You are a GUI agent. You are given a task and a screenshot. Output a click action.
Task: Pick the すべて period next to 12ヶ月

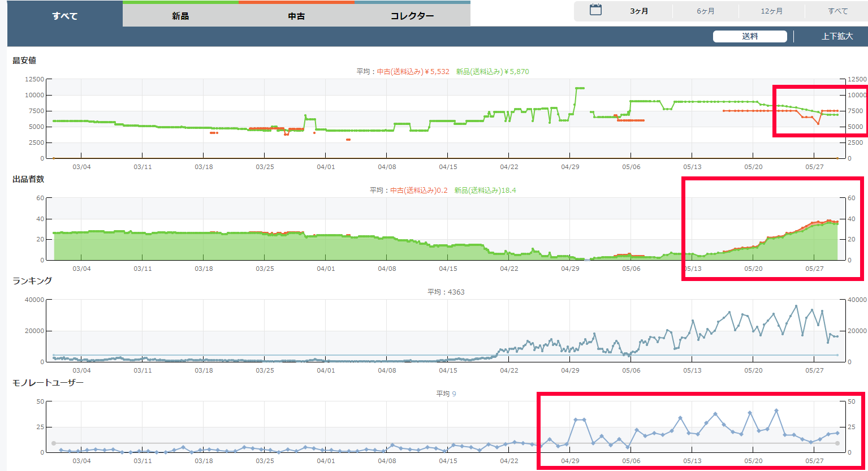coord(837,11)
